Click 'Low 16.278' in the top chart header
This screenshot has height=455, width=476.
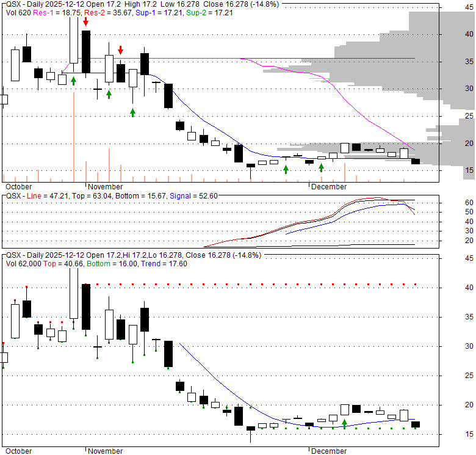(179, 4)
